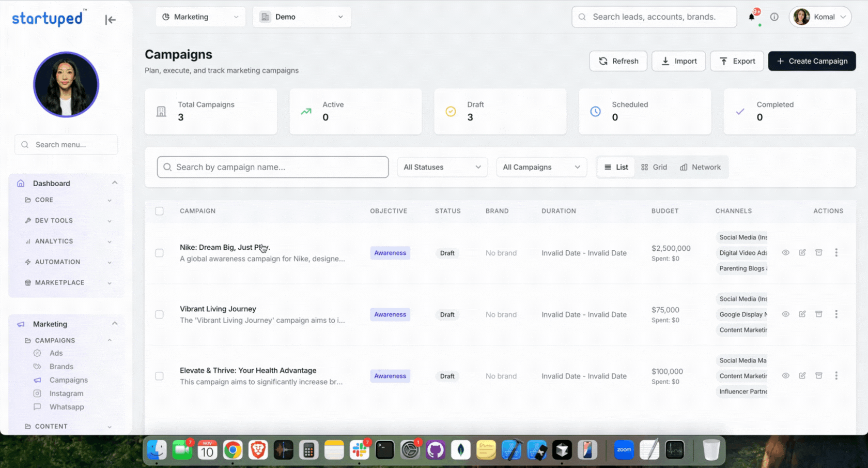Collapse the sidebar with the collapse arrow icon

(x=110, y=20)
